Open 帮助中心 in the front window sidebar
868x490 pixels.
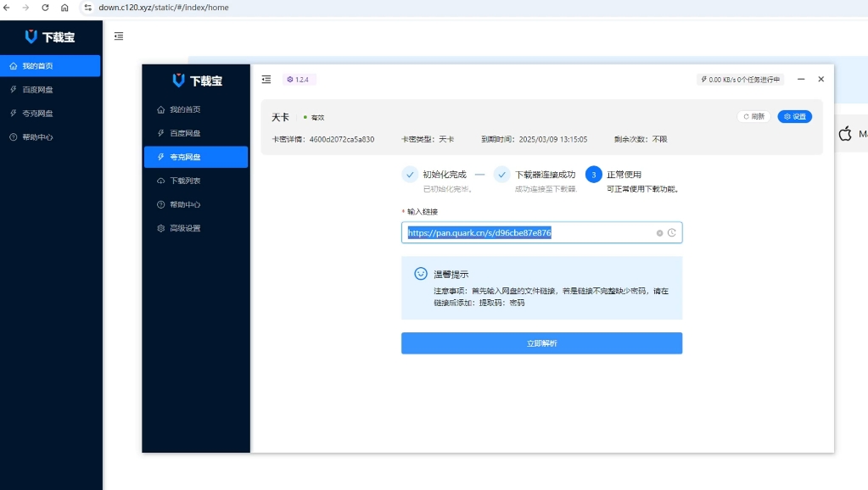coord(196,204)
